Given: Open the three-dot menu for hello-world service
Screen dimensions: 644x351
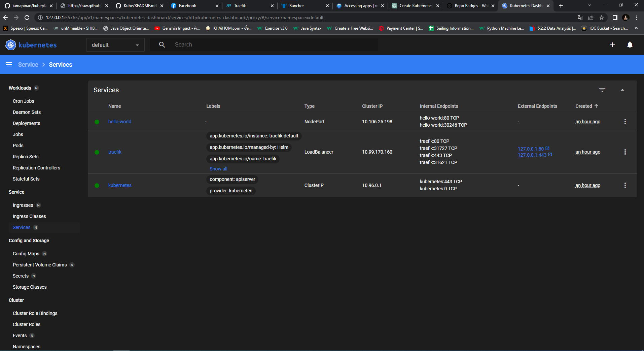Looking at the screenshot, I should pyautogui.click(x=625, y=122).
